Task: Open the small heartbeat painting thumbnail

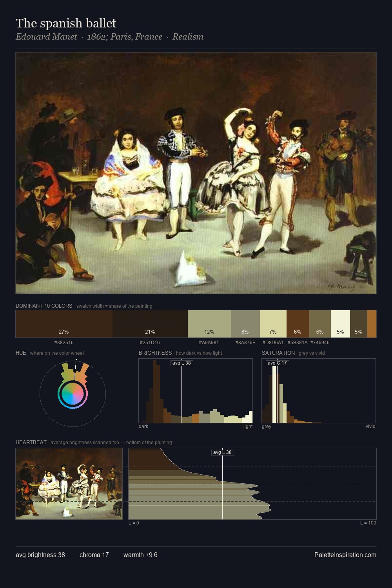Action: [69, 484]
